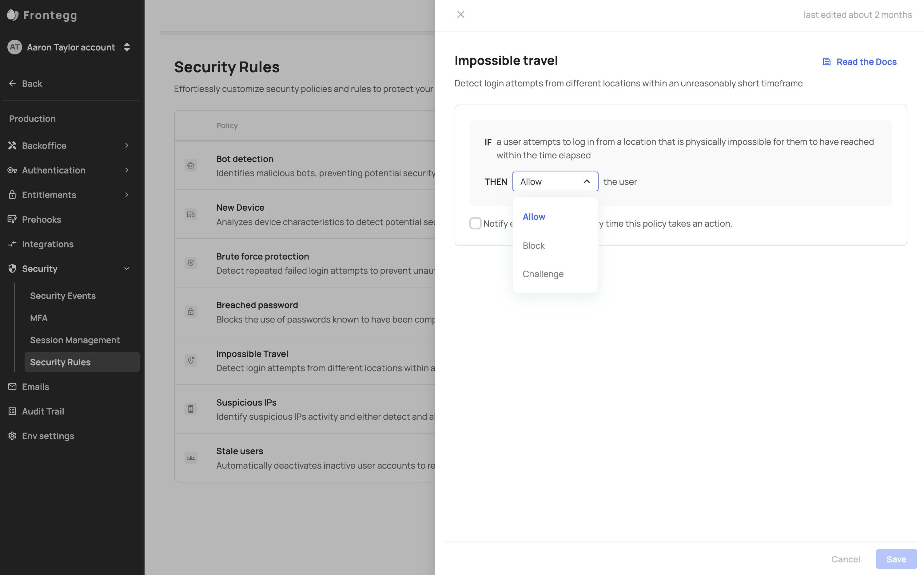The width and height of the screenshot is (924, 575).
Task: Open the THEN action dropdown
Action: 555,182
